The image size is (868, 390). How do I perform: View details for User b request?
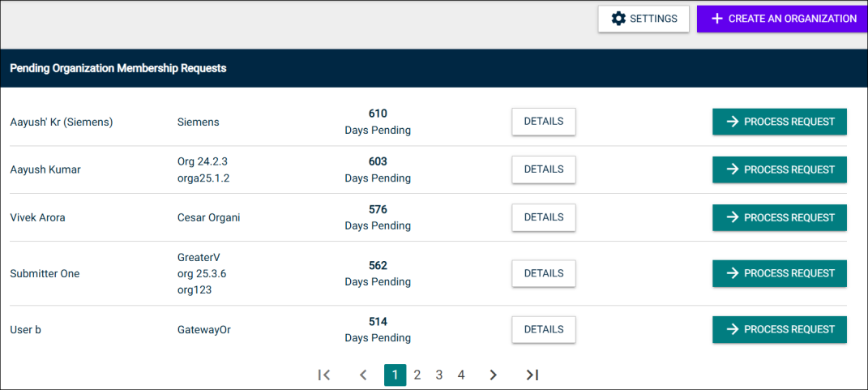pyautogui.click(x=543, y=329)
